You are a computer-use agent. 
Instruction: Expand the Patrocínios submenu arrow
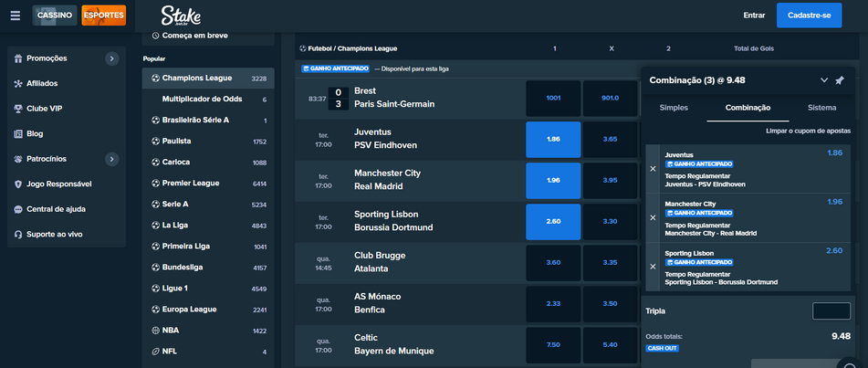[x=111, y=159]
